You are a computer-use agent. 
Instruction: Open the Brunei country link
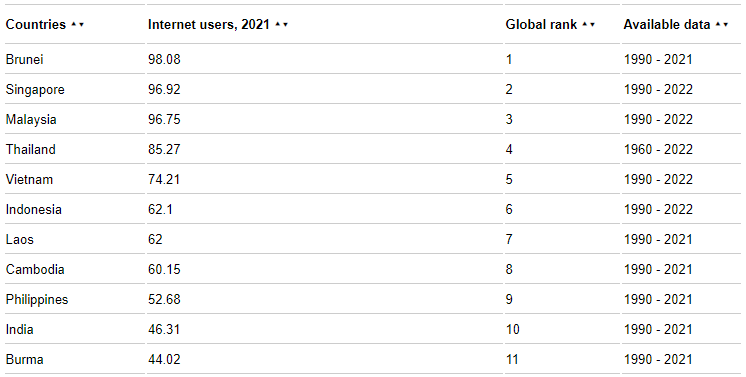click(x=24, y=60)
